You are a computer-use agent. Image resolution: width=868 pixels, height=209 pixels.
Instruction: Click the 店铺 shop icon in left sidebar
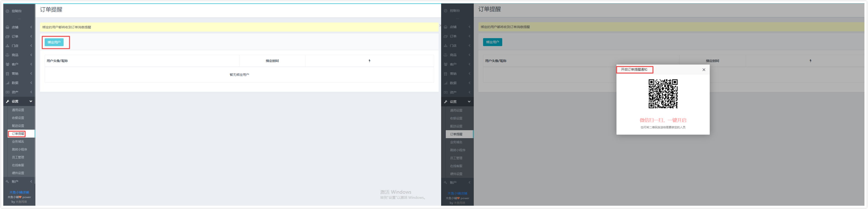(x=7, y=27)
